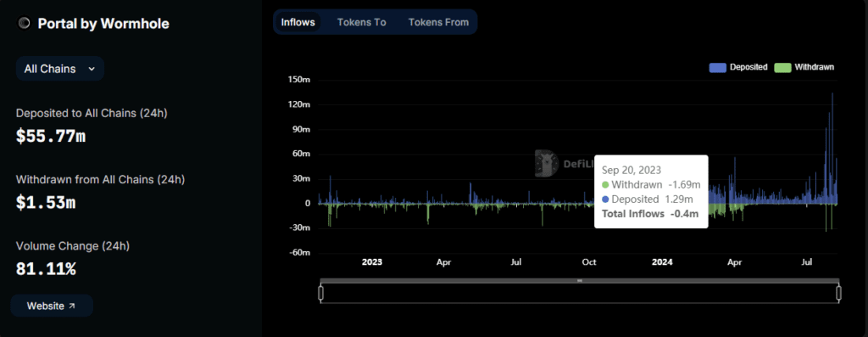Click the 150m y-axis label
868x337 pixels.
coord(299,80)
